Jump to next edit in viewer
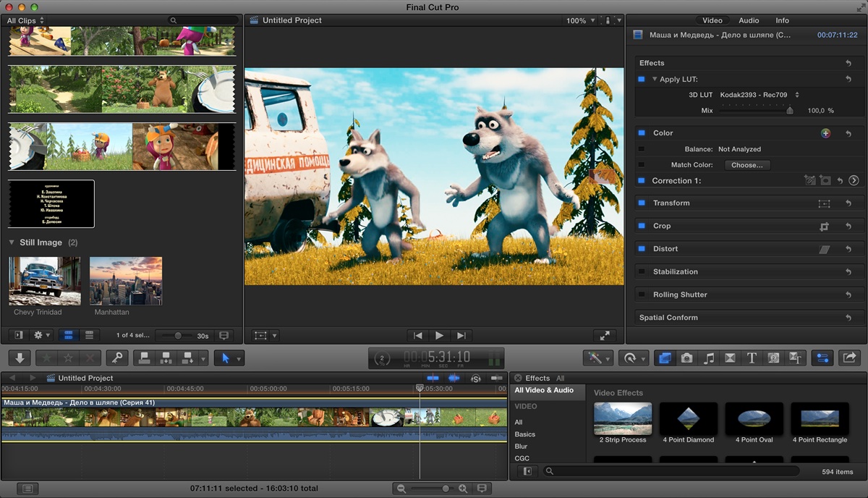The width and height of the screenshot is (868, 498). (x=461, y=336)
